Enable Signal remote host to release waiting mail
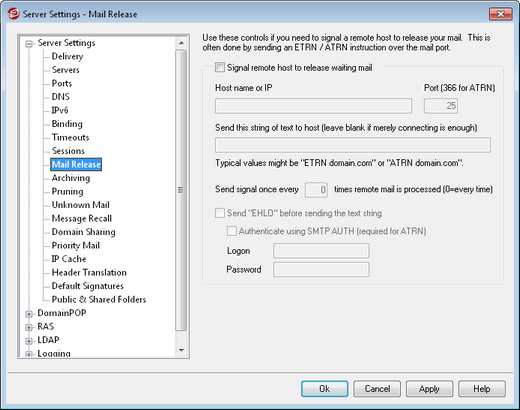 [x=220, y=68]
